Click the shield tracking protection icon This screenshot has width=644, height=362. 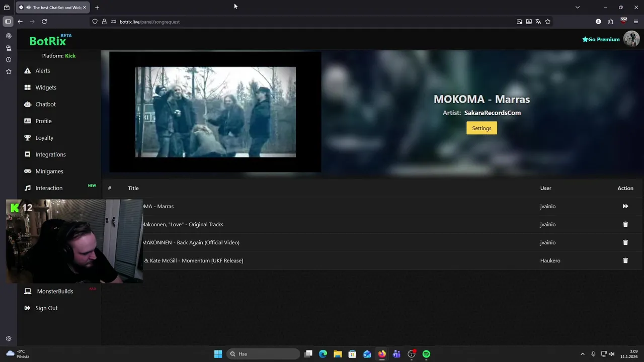[95, 22]
